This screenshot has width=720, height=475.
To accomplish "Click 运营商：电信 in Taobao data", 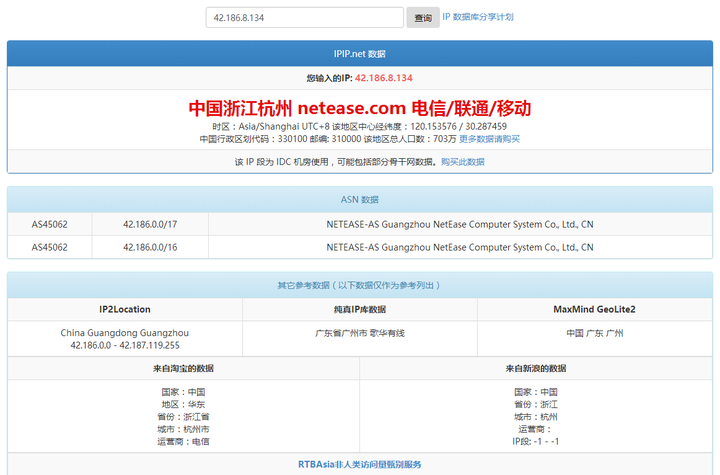I will point(183,441).
